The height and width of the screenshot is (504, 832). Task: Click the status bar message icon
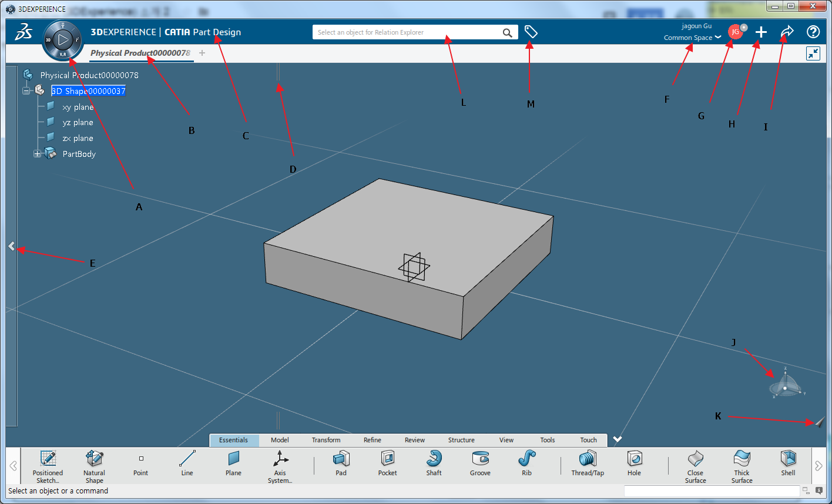(819, 490)
